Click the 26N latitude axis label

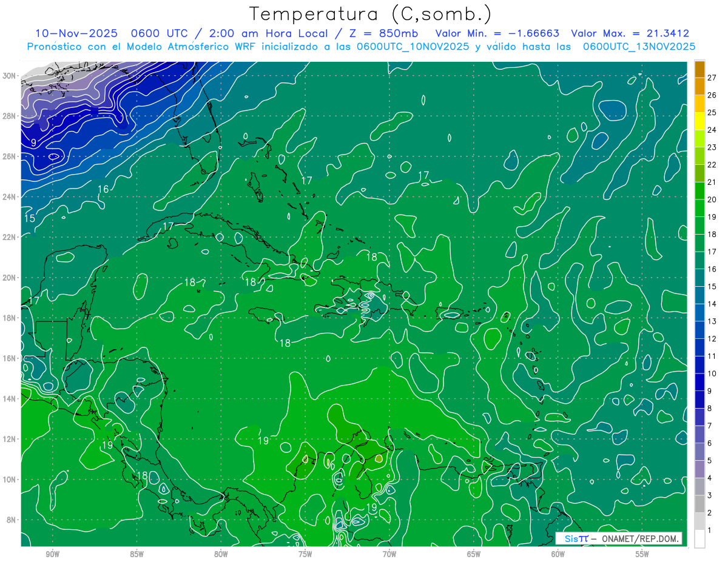point(10,156)
